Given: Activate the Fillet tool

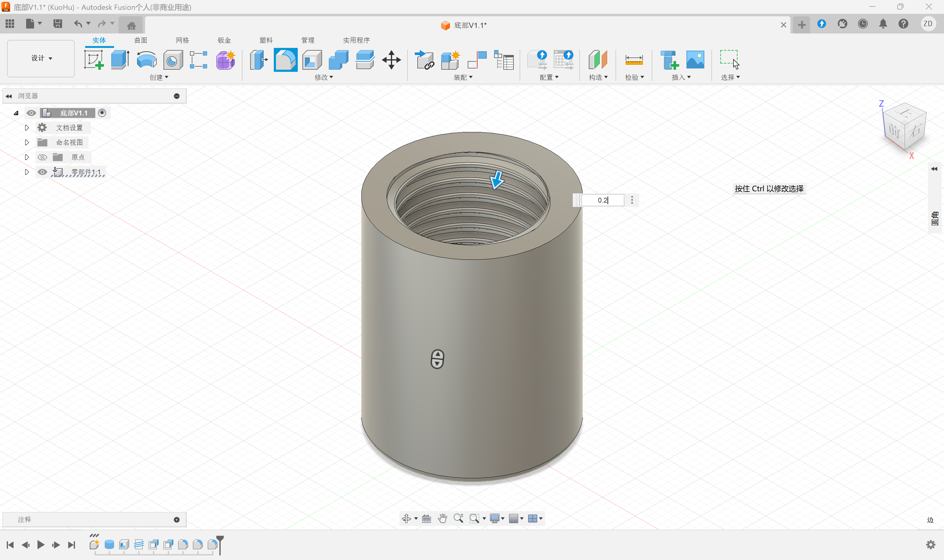Looking at the screenshot, I should [285, 60].
